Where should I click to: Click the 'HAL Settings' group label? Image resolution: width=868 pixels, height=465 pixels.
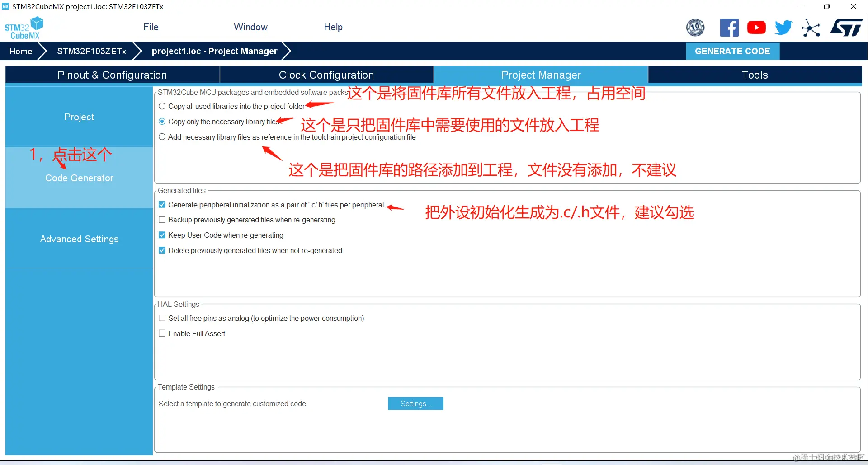(179, 304)
